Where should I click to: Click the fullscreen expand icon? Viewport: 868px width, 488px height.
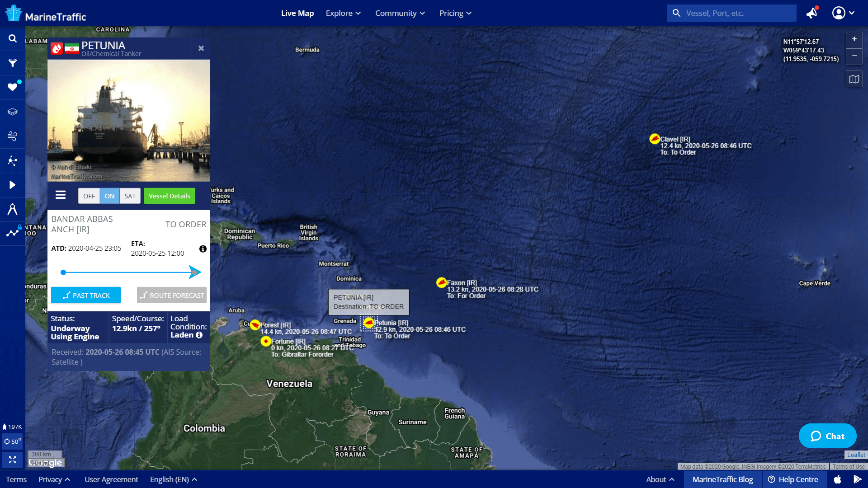(12, 460)
